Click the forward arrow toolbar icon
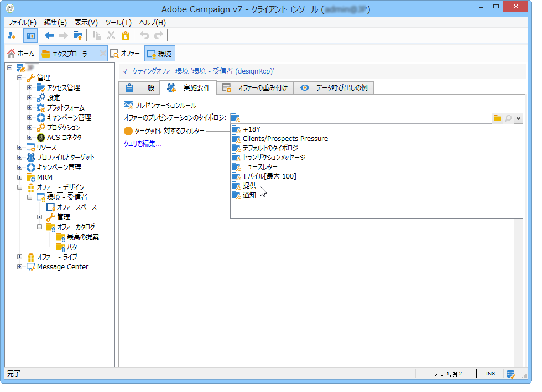542x392 pixels. 63,35
